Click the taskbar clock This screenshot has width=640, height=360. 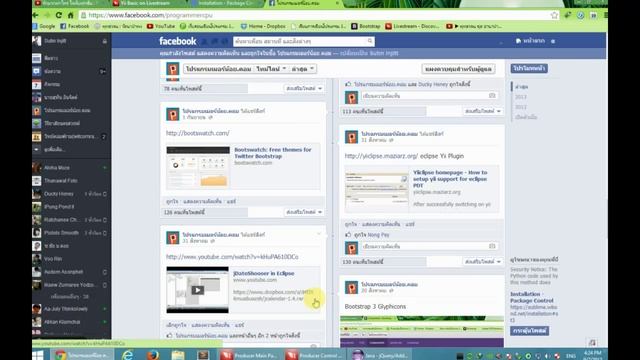[x=592, y=354]
